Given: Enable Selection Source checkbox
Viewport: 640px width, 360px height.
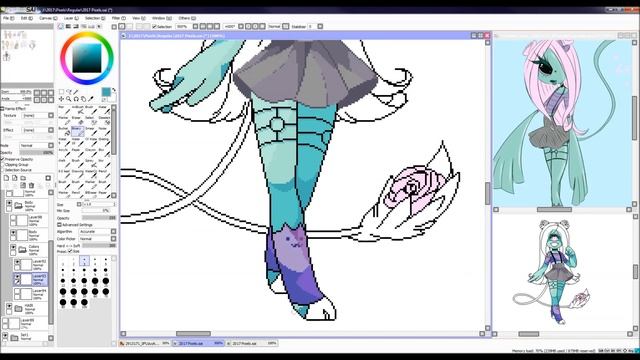Looking at the screenshot, I should point(2,170).
